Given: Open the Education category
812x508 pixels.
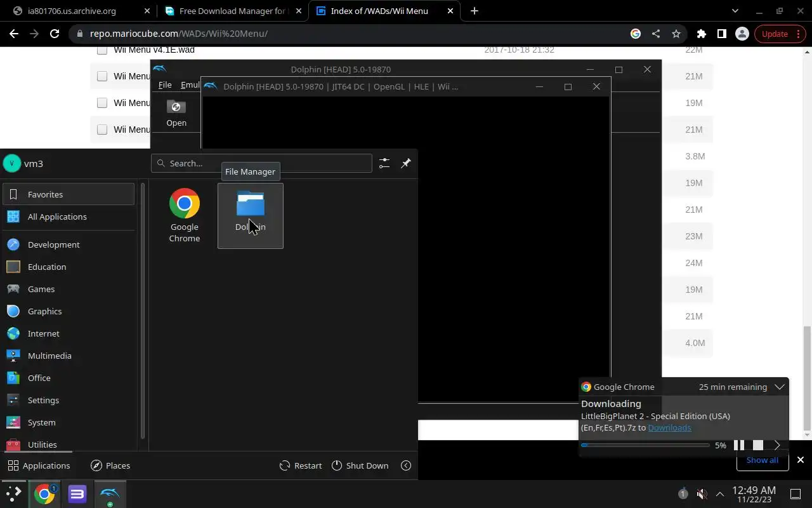Looking at the screenshot, I should [69, 267].
